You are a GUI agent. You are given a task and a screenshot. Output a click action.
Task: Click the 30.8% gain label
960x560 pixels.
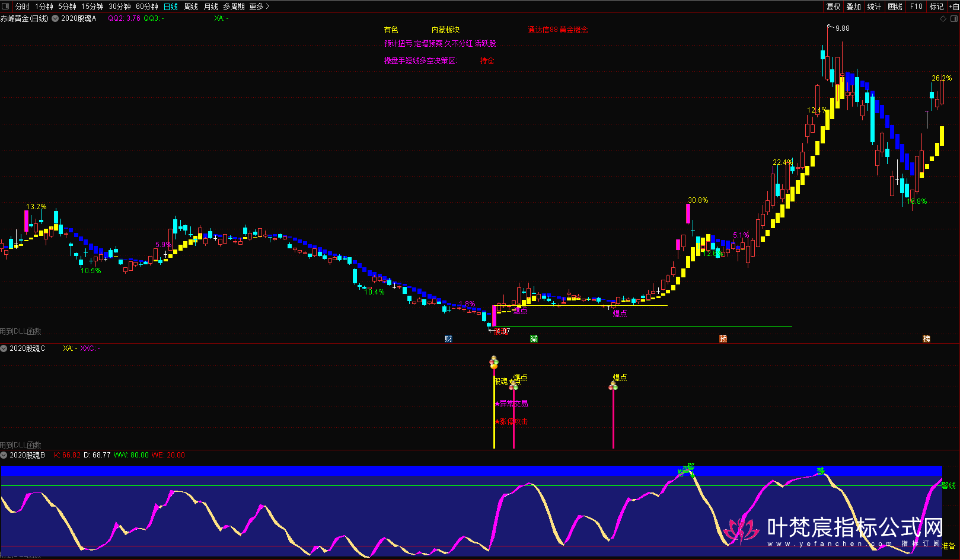pos(698,200)
